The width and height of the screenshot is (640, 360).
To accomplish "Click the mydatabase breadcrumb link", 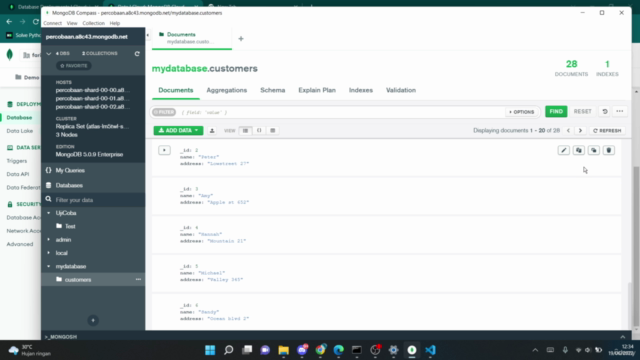I will (179, 69).
